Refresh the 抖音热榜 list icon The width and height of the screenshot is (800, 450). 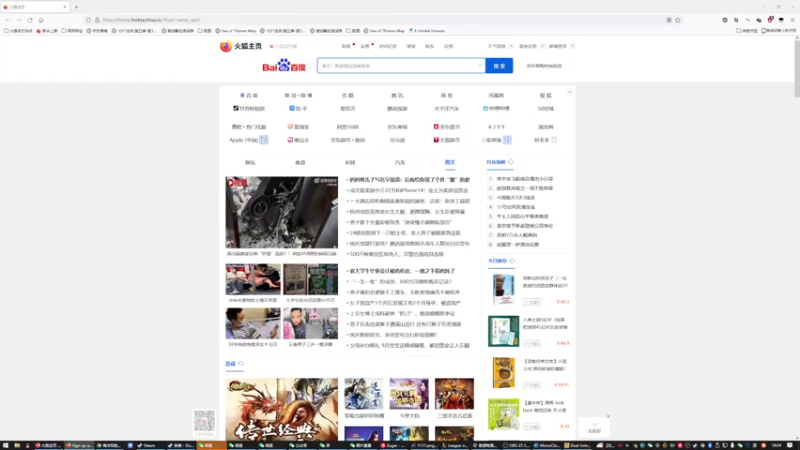pos(511,162)
